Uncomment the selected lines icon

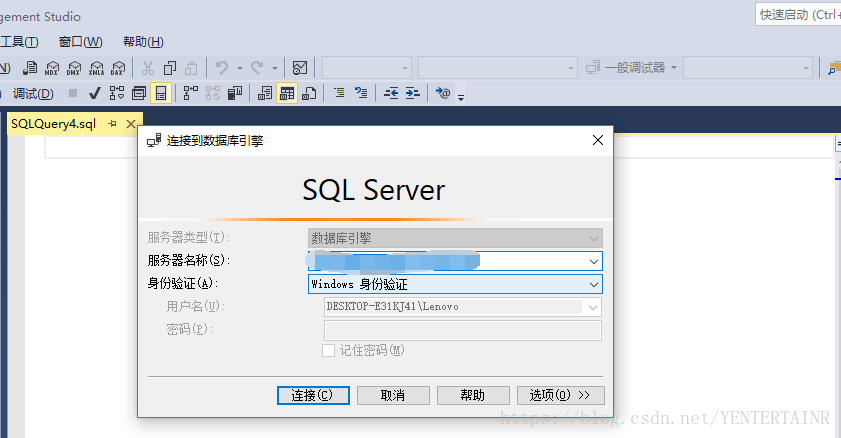(361, 93)
